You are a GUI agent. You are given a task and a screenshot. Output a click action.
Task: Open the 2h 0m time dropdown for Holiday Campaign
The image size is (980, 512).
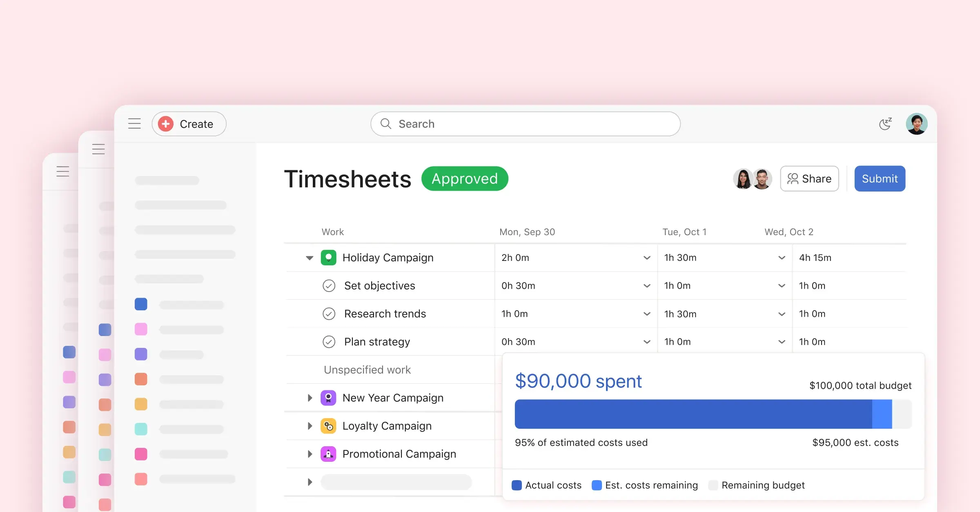[646, 257]
